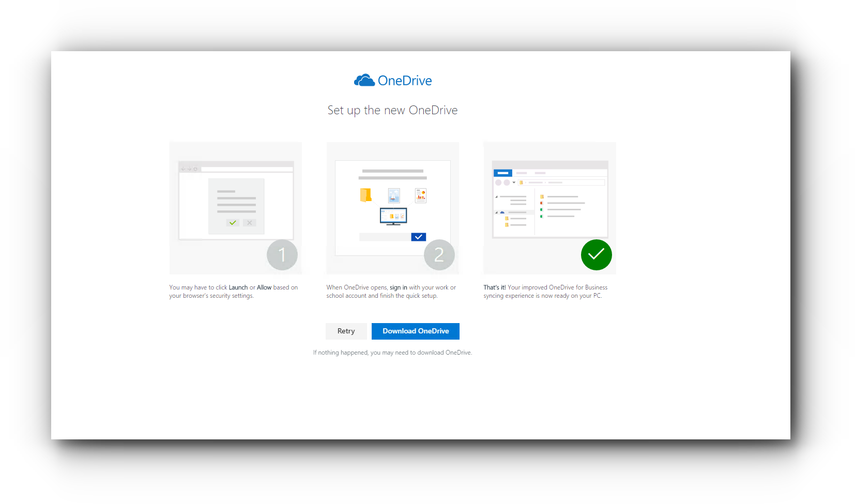Click the 'When OneDrive opens, sign in' text

[391, 292]
